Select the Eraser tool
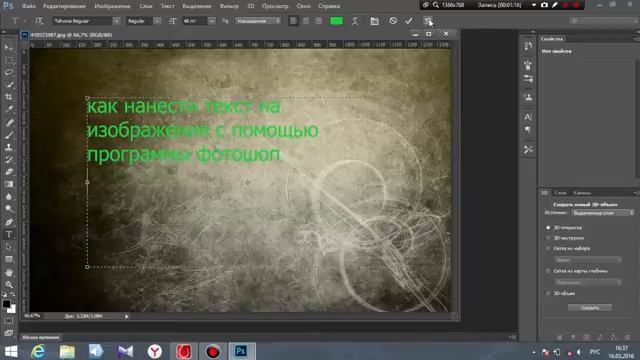 tap(9, 172)
